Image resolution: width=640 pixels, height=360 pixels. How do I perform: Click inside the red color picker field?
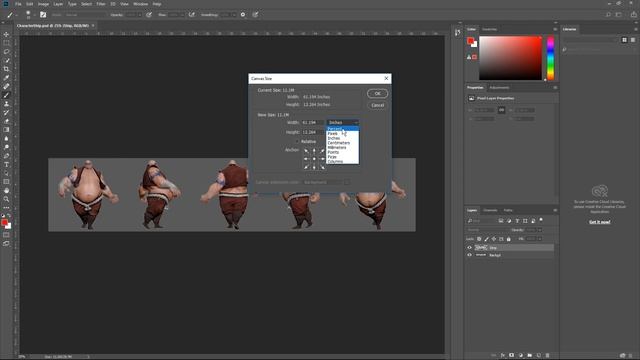point(510,58)
